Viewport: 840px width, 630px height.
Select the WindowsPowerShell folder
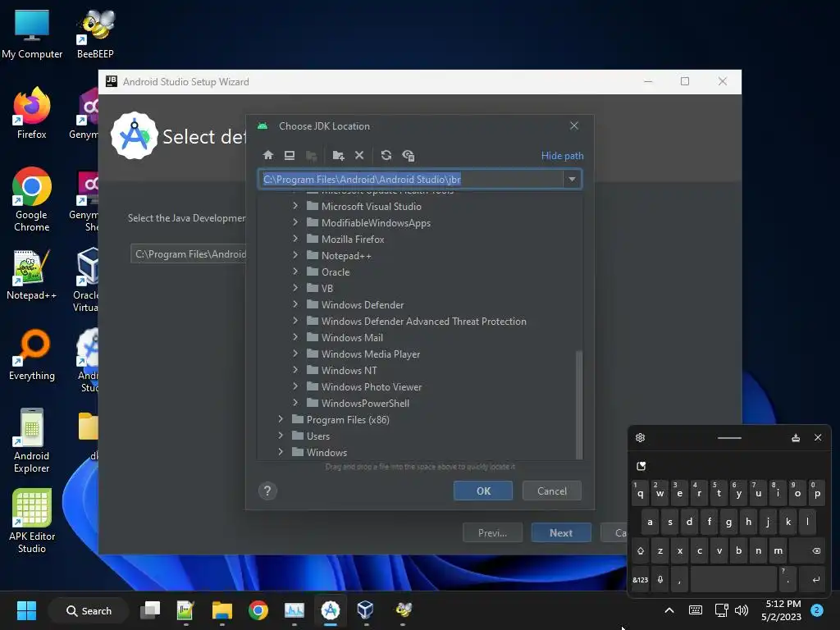point(365,404)
